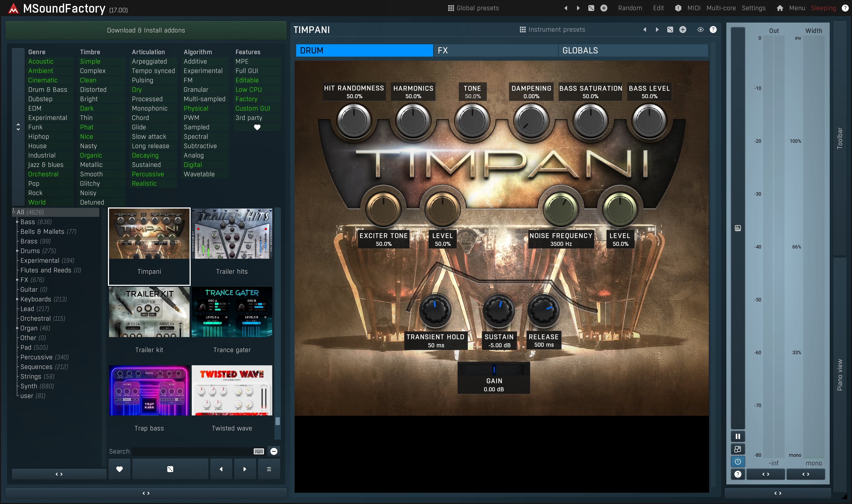Screen dimensions: 852x504
Task: Click the add preset plus icon in the Timpani header
Action: tap(683, 30)
